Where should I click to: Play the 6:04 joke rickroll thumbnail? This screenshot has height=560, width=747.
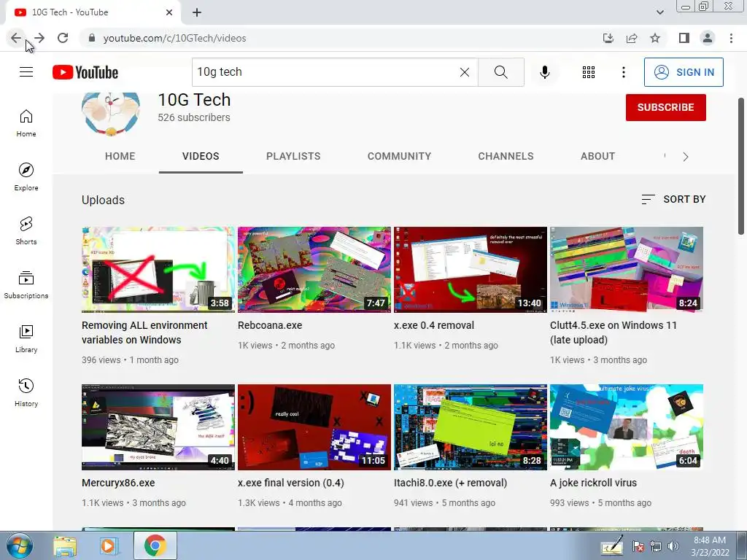[627, 427]
